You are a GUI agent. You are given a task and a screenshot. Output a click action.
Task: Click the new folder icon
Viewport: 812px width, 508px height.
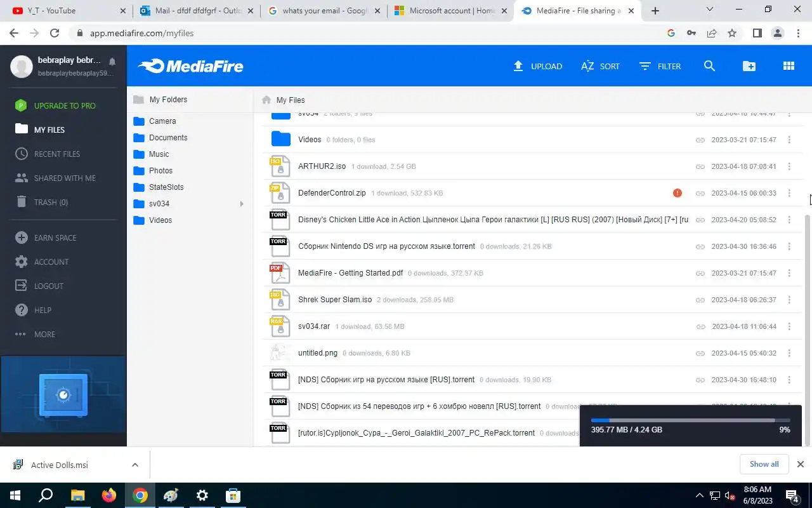tap(749, 66)
